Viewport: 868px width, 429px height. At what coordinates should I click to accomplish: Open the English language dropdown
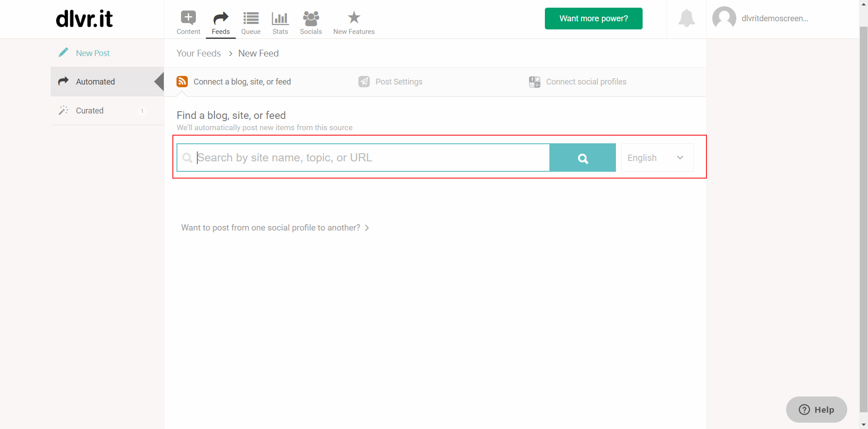(657, 158)
